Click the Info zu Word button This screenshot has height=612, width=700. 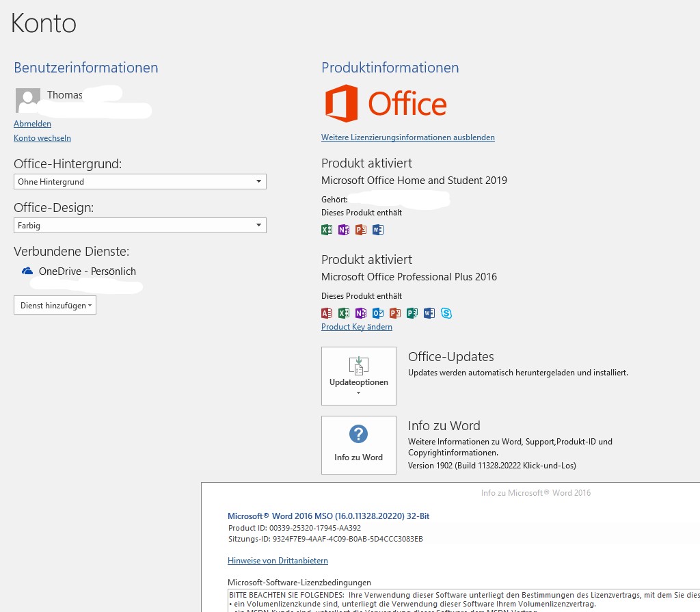(359, 445)
